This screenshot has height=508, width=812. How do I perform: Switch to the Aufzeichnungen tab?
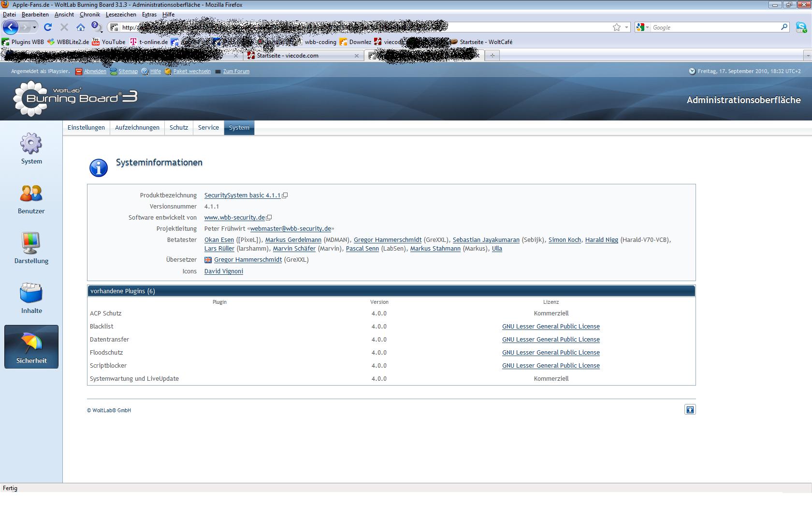[137, 128]
